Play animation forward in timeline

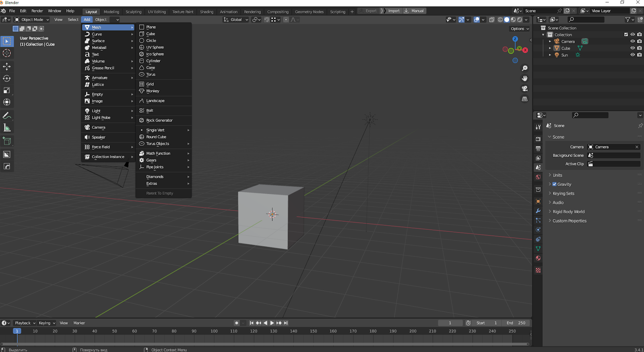pos(272,323)
